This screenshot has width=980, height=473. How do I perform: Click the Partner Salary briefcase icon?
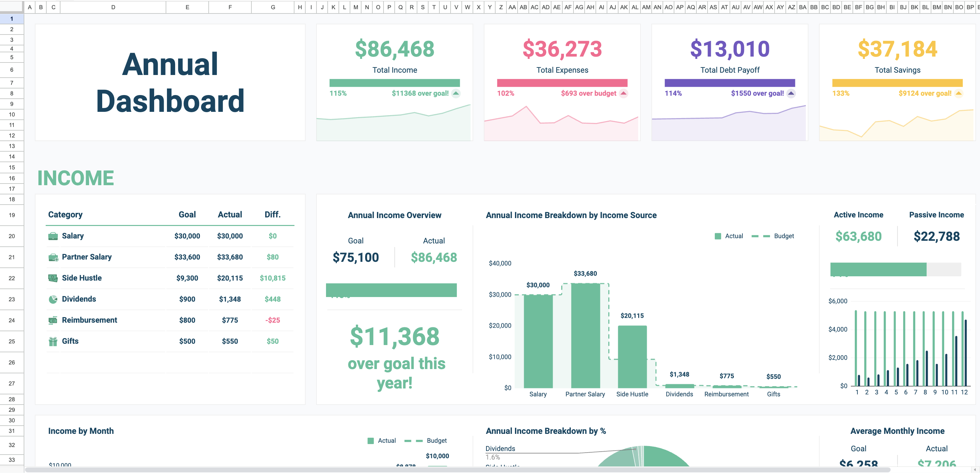click(x=53, y=258)
